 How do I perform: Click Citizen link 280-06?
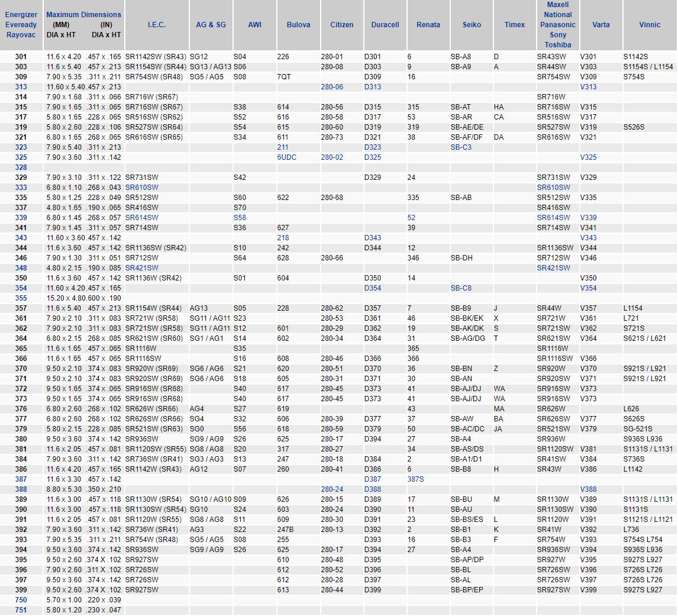pos(332,87)
